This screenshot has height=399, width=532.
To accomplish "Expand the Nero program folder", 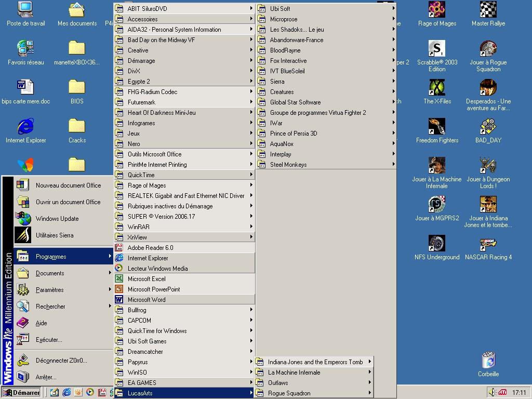I will 184,144.
